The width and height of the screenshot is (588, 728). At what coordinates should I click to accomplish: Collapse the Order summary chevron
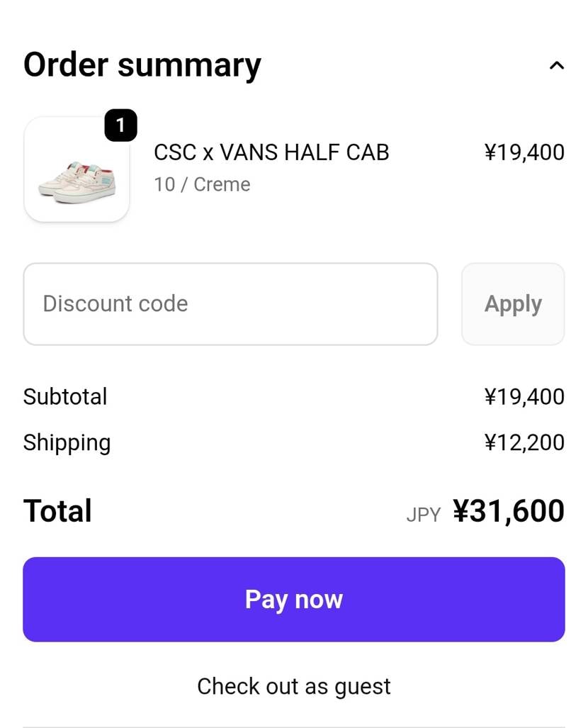tap(557, 66)
